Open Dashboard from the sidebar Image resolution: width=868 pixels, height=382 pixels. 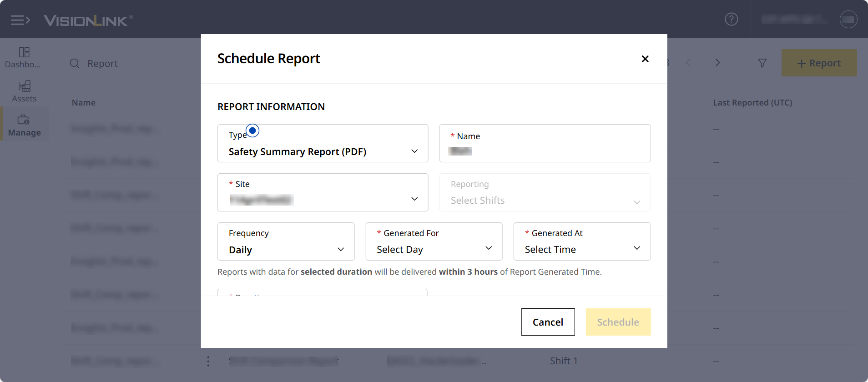point(24,57)
